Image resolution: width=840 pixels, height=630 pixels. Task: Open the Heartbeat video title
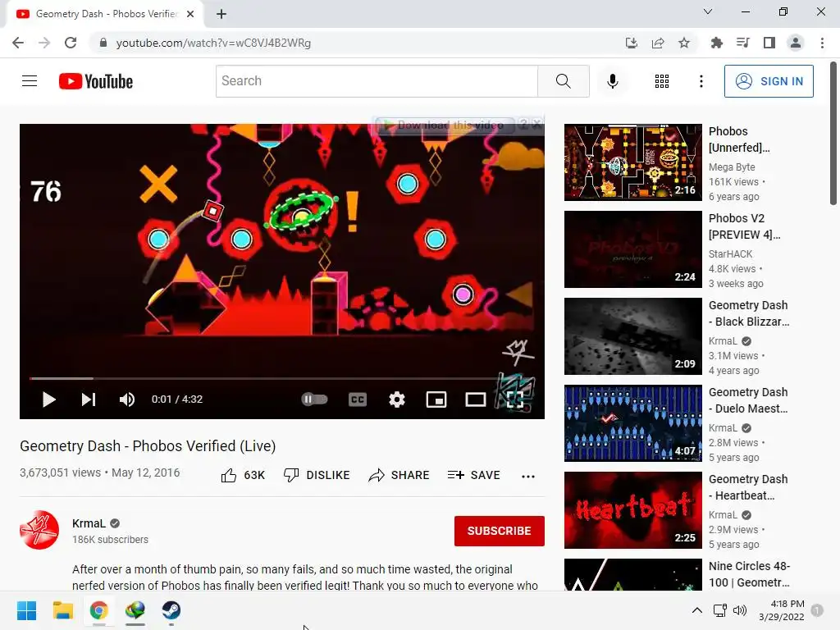tap(748, 487)
